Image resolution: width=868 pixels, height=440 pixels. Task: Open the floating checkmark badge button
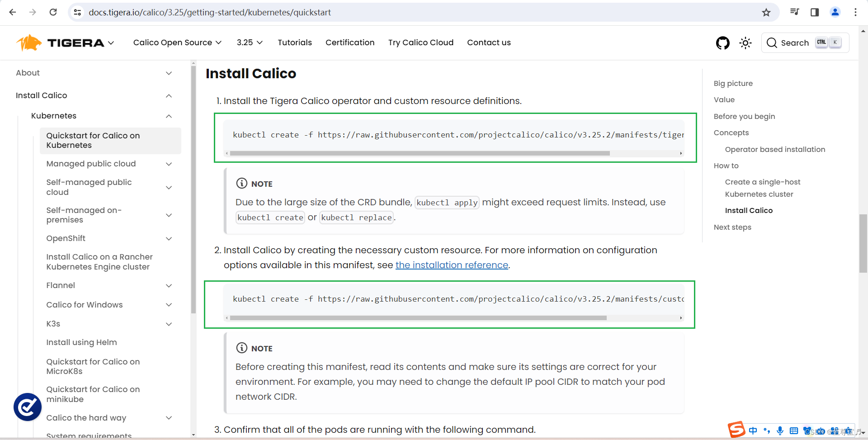coord(28,407)
